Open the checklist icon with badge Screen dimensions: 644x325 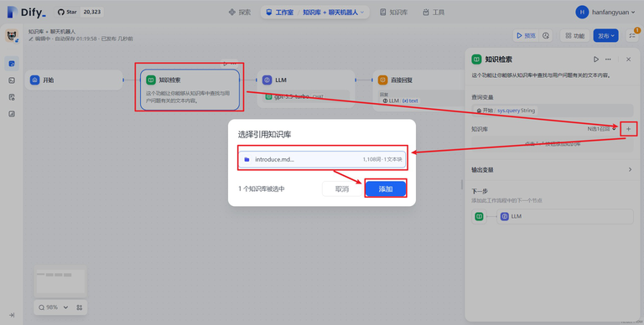[632, 36]
